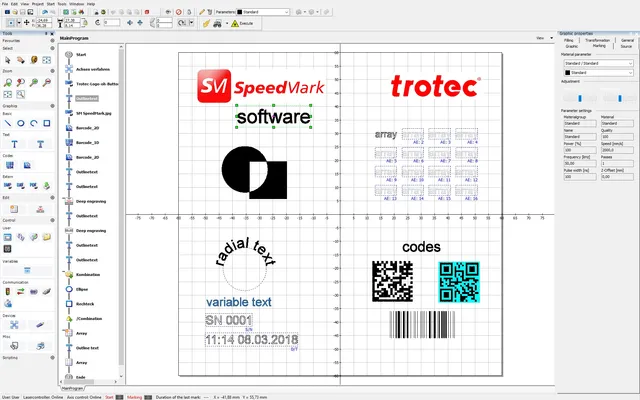The width and height of the screenshot is (640, 400).
Task: Choose the rectangle drawing tool
Action: click(x=47, y=123)
